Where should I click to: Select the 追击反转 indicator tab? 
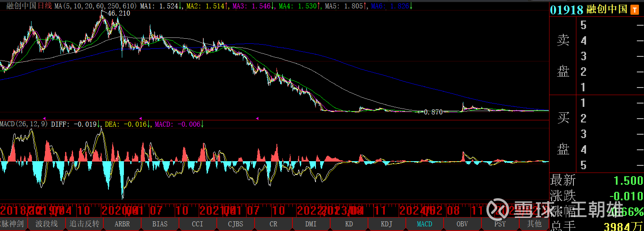84,224
